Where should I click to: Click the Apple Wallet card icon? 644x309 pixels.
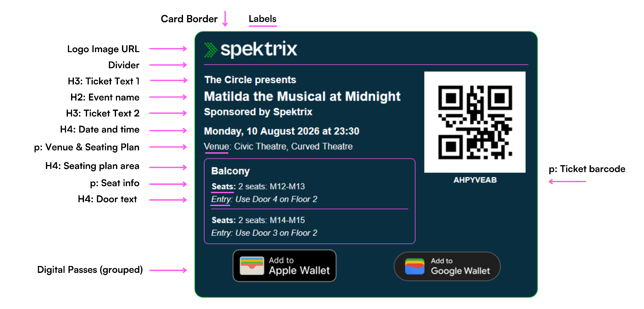tap(252, 266)
